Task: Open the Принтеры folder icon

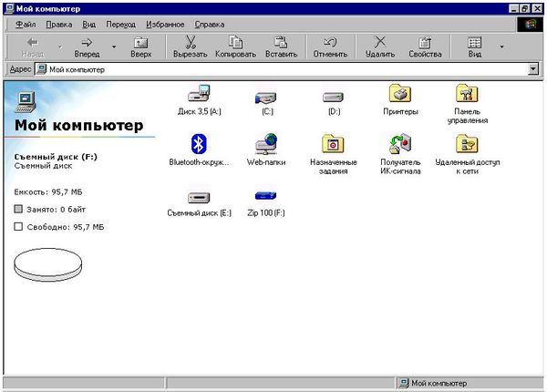Action: (399, 94)
